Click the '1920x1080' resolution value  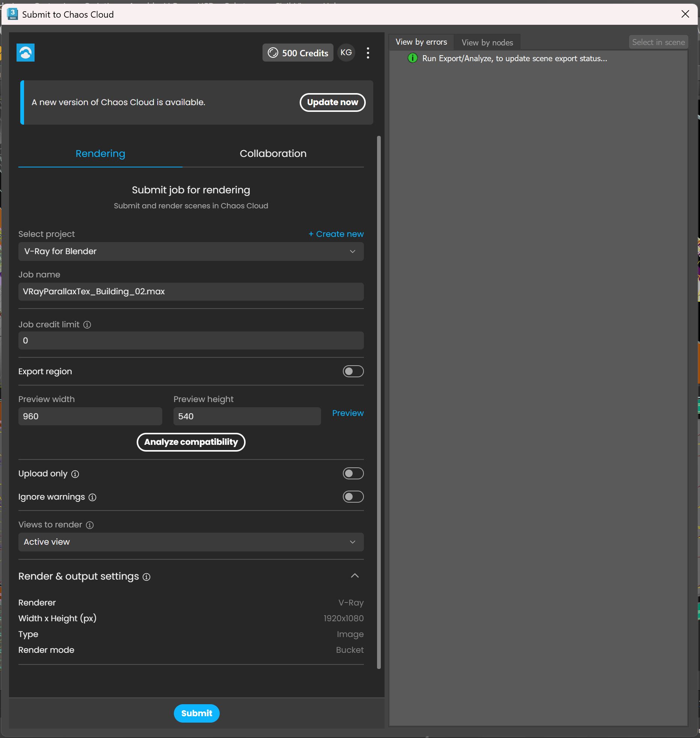pos(344,618)
